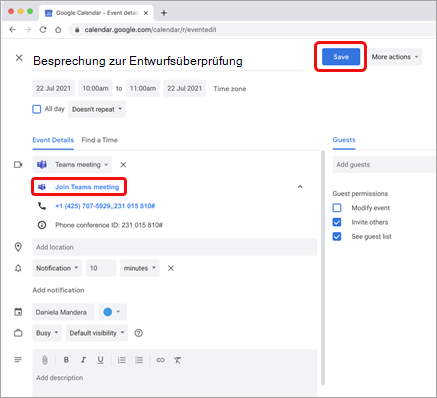Toggle italic formatting in description
The width and height of the screenshot is (437, 398).
[83, 360]
